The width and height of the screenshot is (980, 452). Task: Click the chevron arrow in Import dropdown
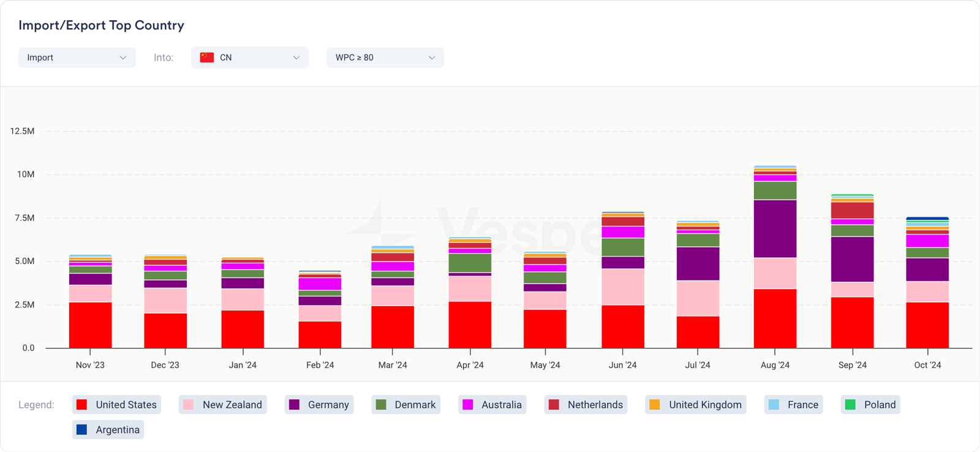click(123, 58)
